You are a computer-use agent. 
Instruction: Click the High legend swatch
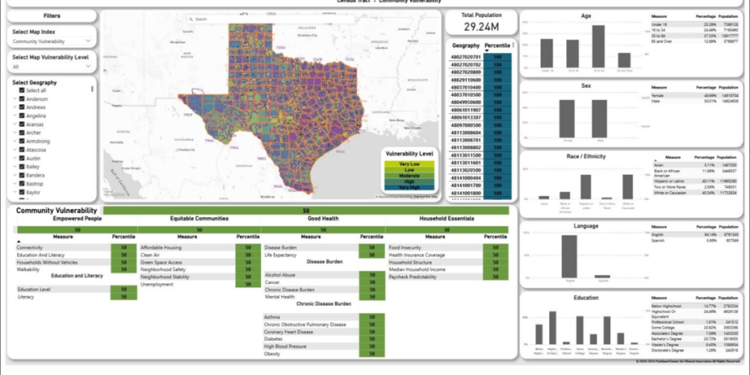click(x=409, y=182)
